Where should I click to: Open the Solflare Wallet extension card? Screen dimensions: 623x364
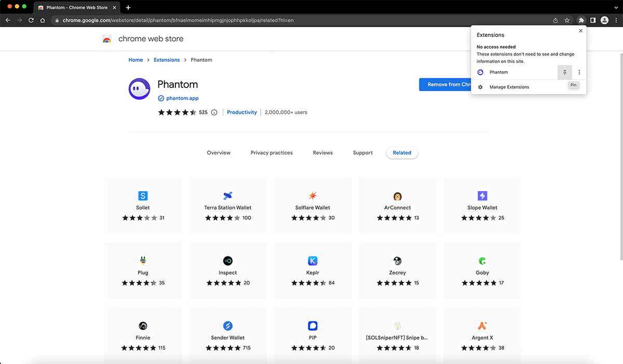point(313,206)
